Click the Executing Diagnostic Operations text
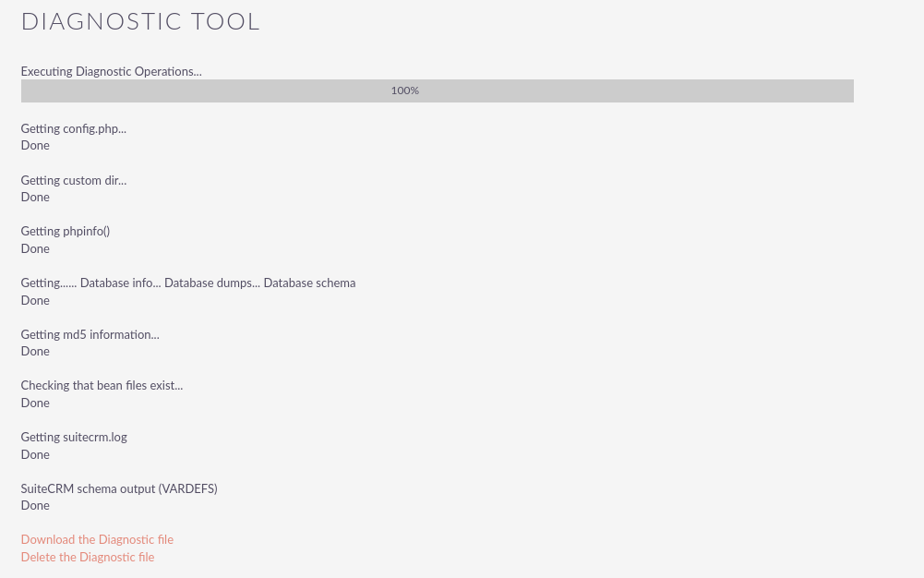 [x=111, y=71]
